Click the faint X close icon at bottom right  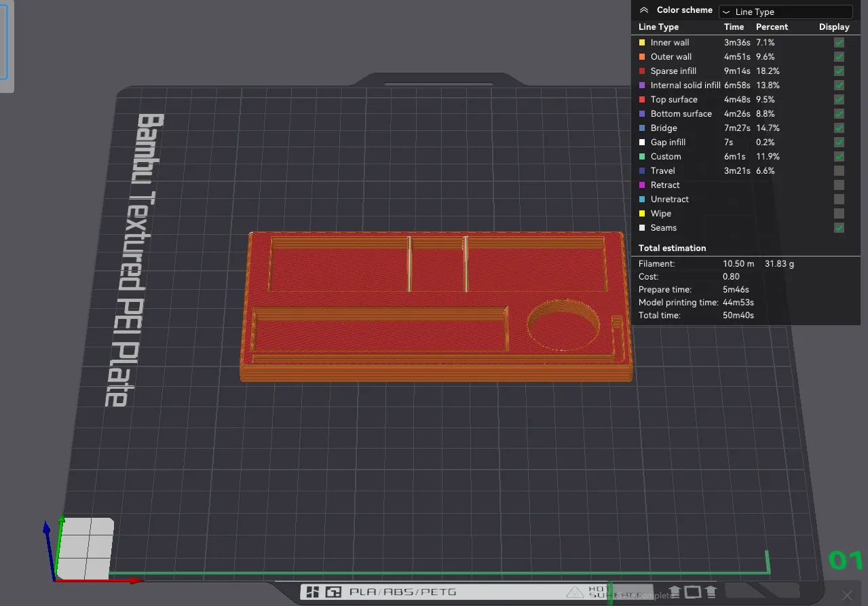click(847, 595)
